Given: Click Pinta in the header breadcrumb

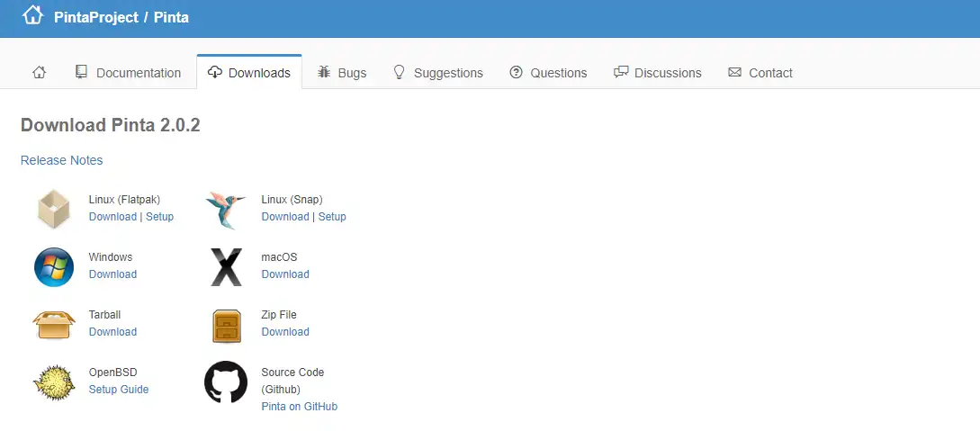Looking at the screenshot, I should [171, 17].
